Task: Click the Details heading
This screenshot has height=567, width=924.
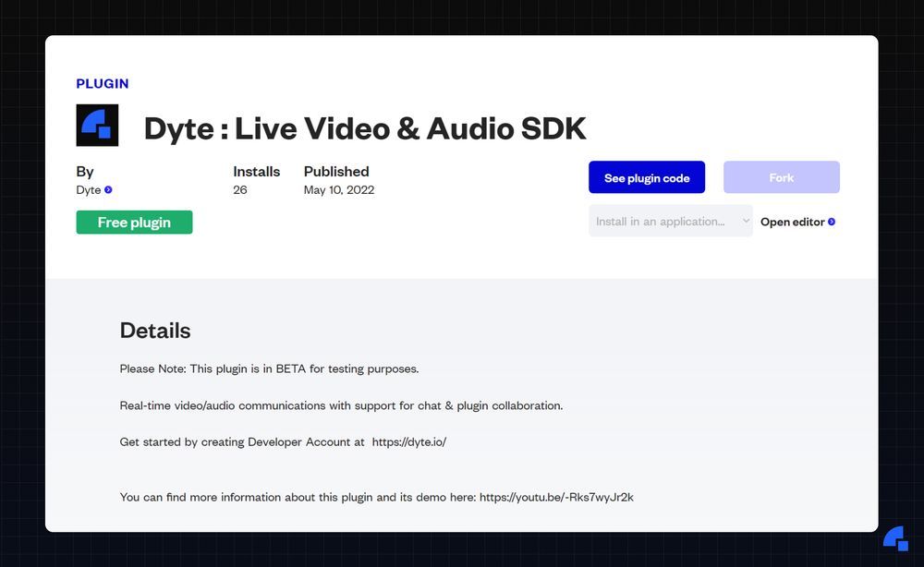Action: 155,331
